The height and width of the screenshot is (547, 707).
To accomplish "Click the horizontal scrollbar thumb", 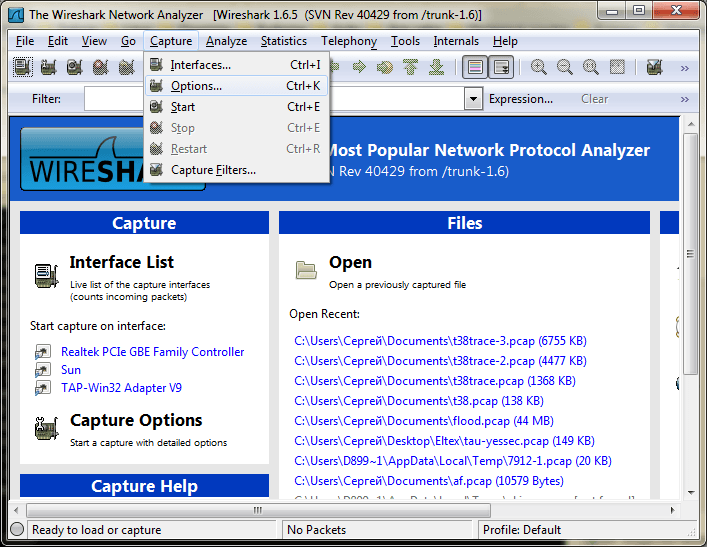I will (258, 510).
